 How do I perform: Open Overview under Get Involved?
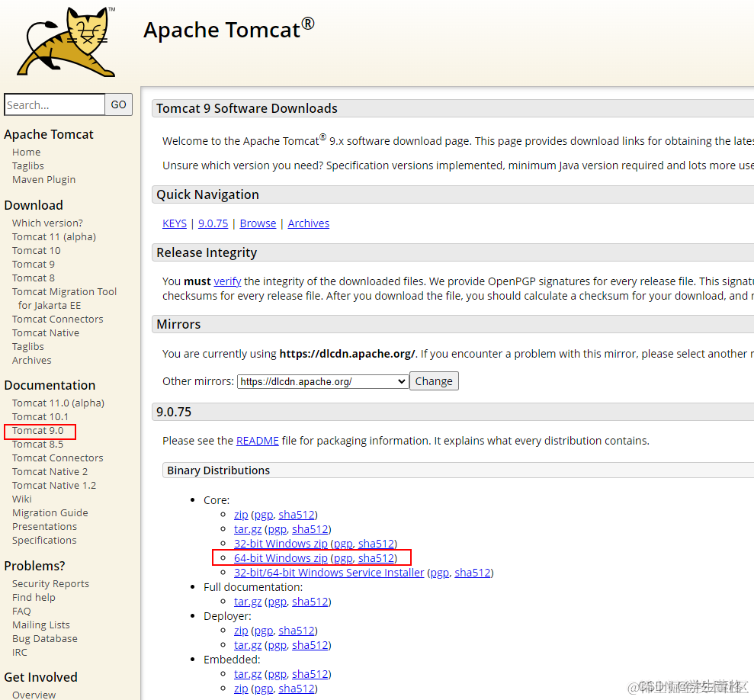click(34, 694)
